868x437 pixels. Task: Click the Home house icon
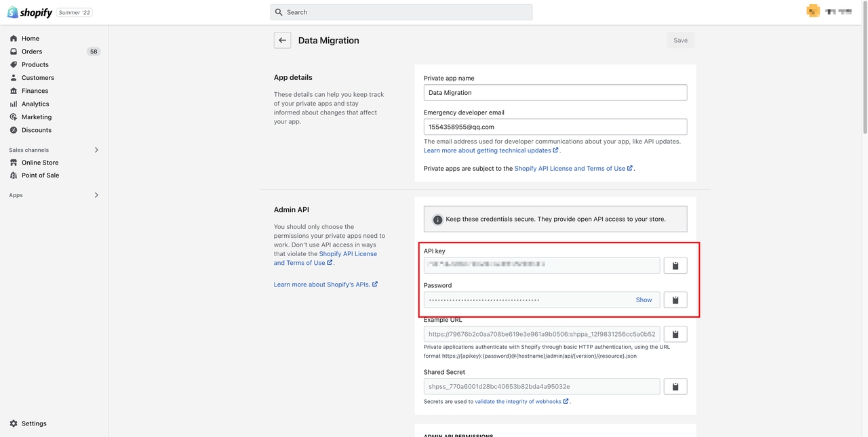pos(14,39)
